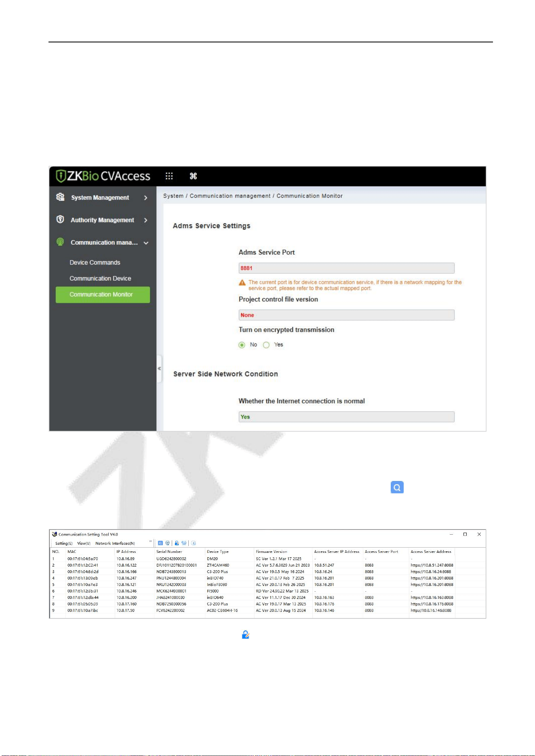Click the Access Server IP Address column header
The width and height of the screenshot is (535, 756).
337,552
